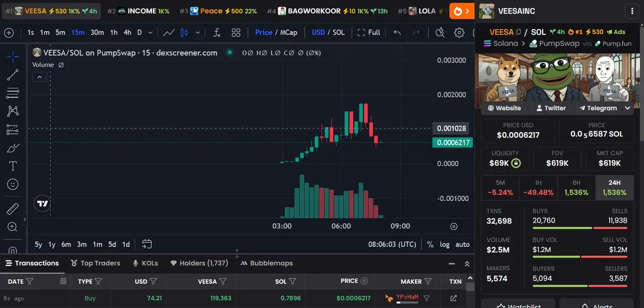This screenshot has height=308, width=644.
Task: Toggle logarithmic scale
Action: click(445, 244)
